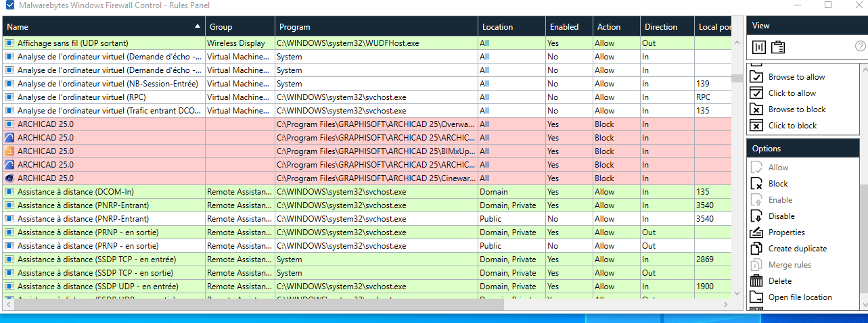Select Assistance à distance (DCOM-In) rule
This screenshot has width=868, height=323.
[76, 192]
